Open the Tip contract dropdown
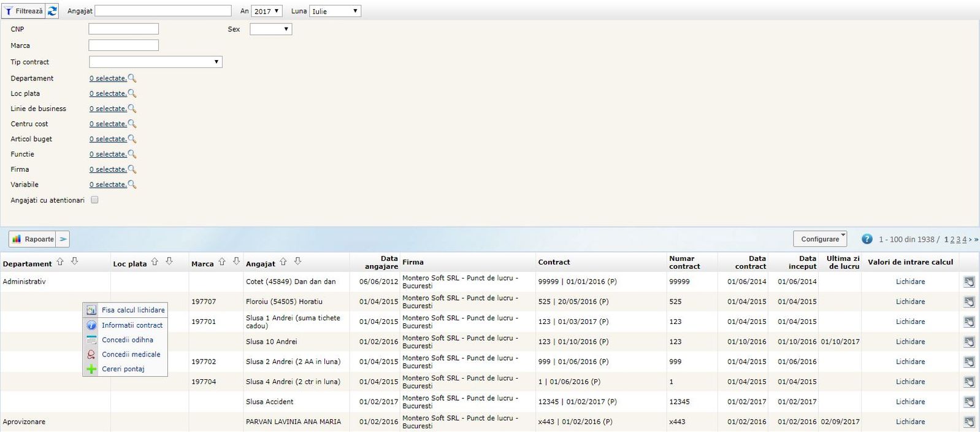The height and width of the screenshot is (432, 980). coord(156,62)
